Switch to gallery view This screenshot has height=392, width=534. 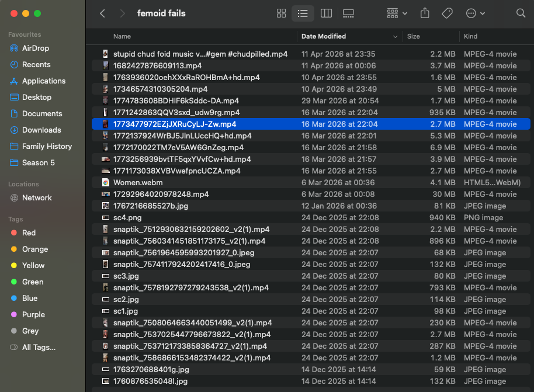click(x=349, y=13)
